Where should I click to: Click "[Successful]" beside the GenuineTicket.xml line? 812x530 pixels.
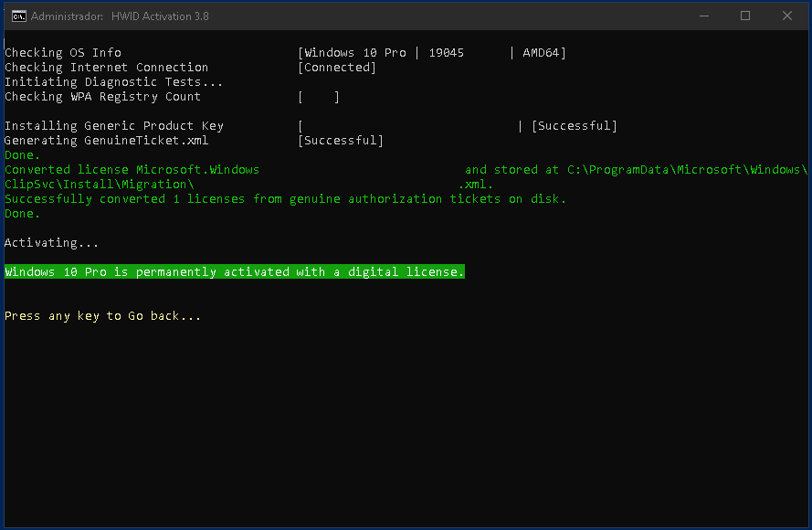341,141
